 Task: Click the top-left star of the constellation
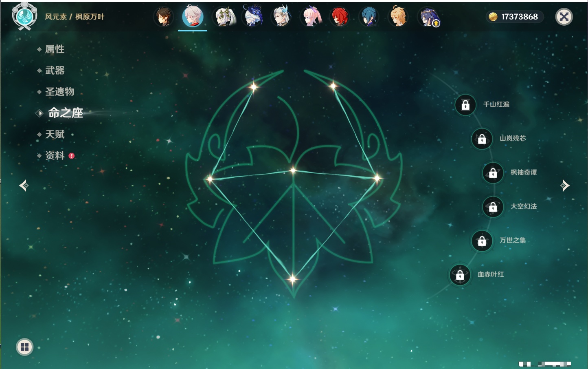(254, 86)
